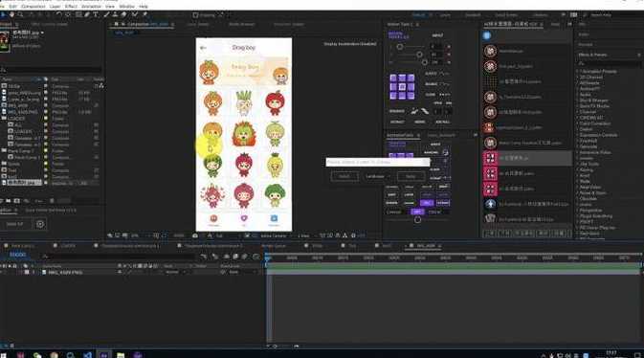Select the Hand tool in toolbar
The image size is (644, 358).
(11, 14)
